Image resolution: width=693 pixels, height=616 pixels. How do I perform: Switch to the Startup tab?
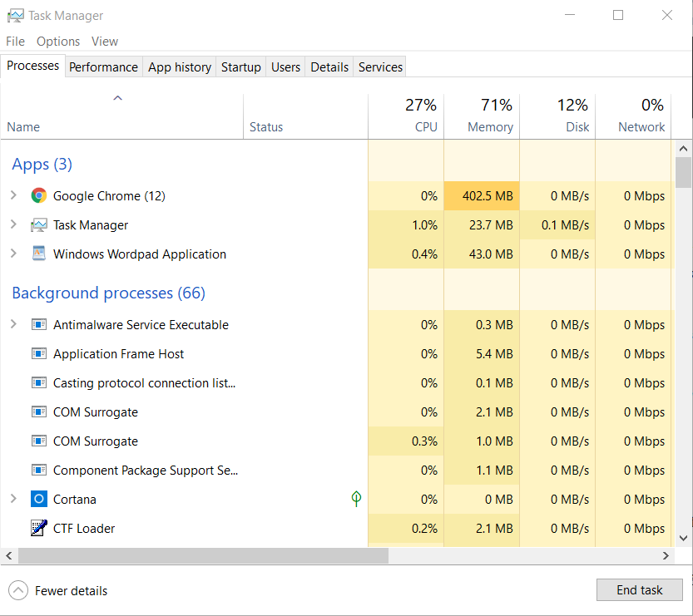(x=241, y=67)
